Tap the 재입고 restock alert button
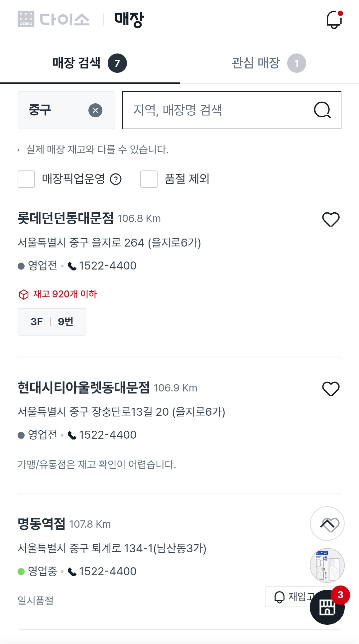359x644 pixels. tap(289, 597)
